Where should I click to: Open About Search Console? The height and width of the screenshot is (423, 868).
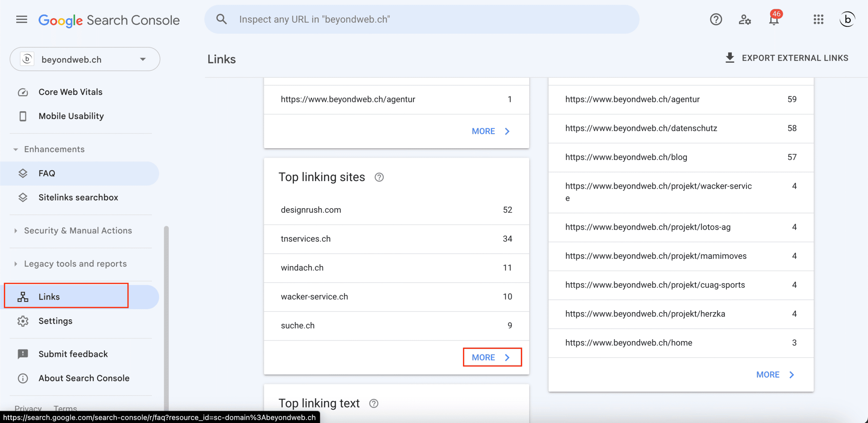[x=84, y=378]
